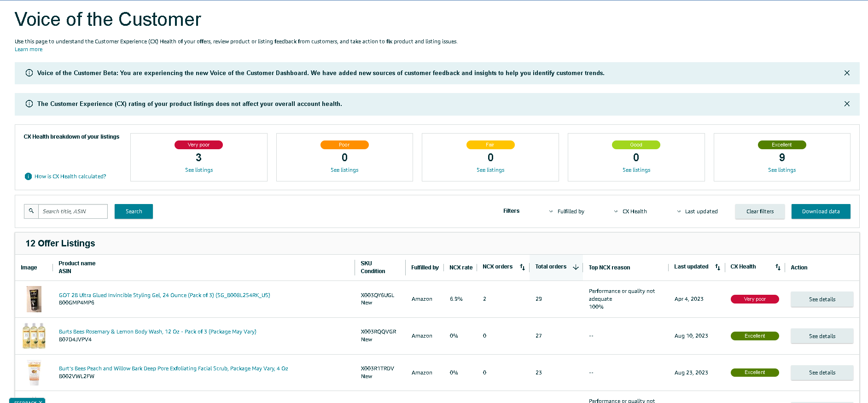
Task: Click the Search button
Action: 134,211
